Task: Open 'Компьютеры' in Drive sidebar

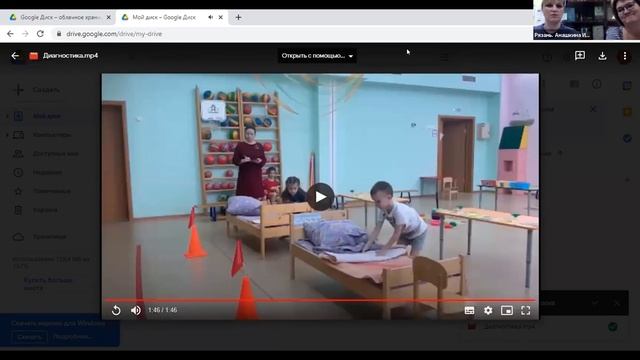Action: tap(51, 135)
